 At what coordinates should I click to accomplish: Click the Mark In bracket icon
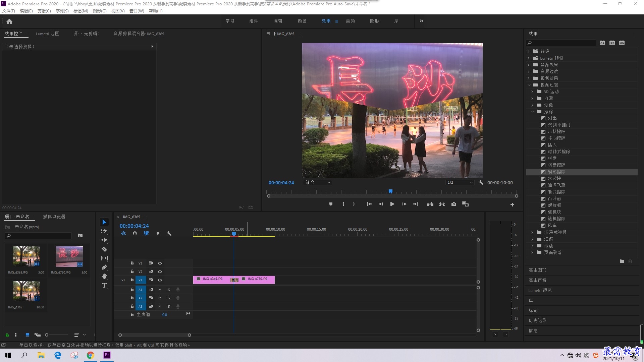343,204
